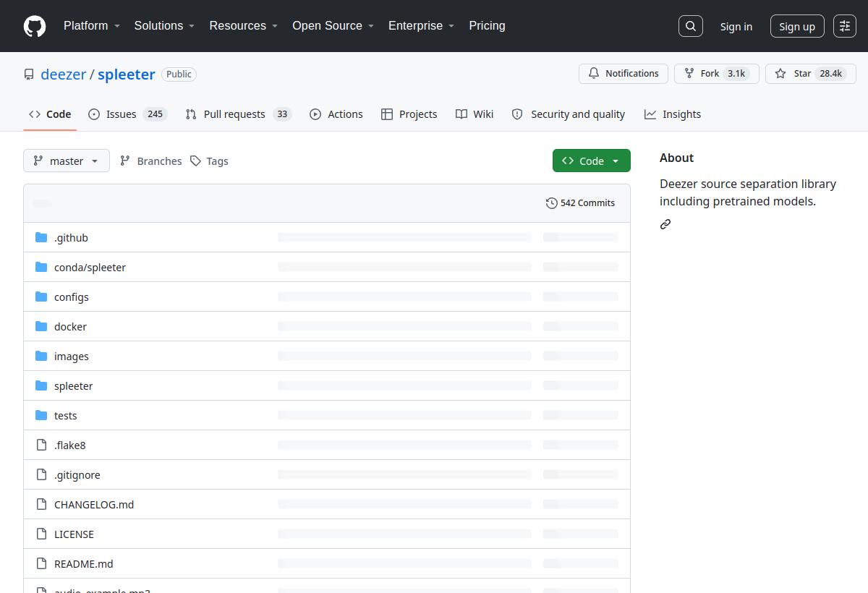The height and width of the screenshot is (593, 868).
Task: Open the Security and quality tab
Action: (569, 114)
